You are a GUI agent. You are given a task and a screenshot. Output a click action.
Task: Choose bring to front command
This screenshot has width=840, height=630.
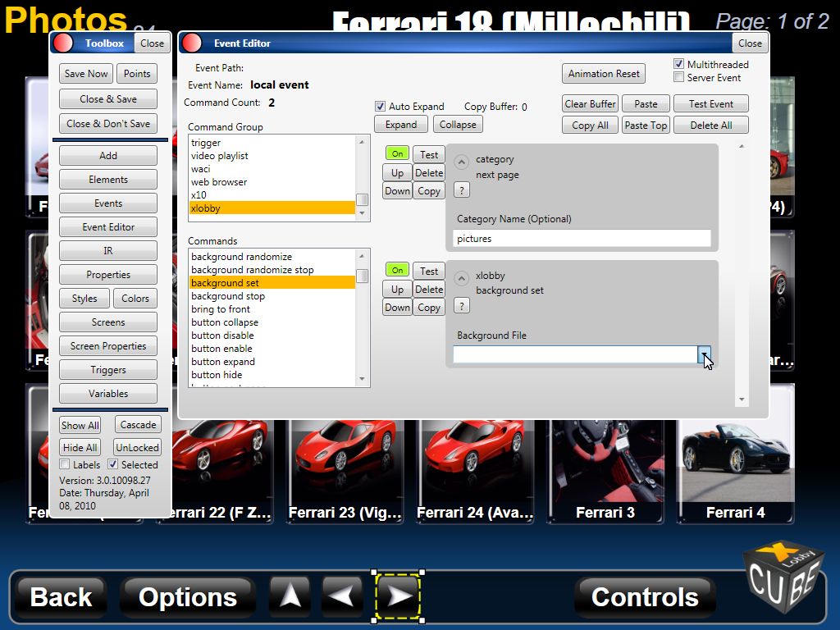pyautogui.click(x=272, y=309)
